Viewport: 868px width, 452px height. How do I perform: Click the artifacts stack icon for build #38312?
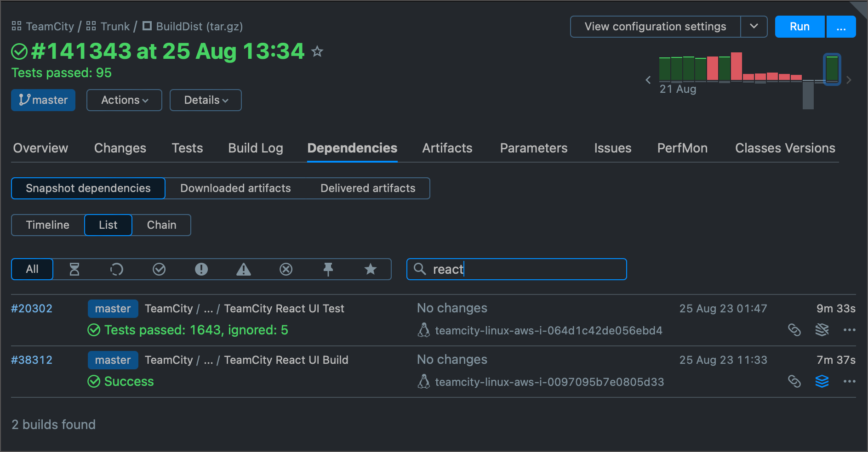click(x=822, y=381)
